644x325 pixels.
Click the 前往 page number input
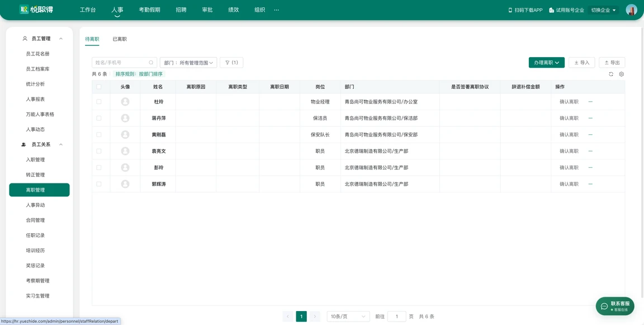pos(397,317)
